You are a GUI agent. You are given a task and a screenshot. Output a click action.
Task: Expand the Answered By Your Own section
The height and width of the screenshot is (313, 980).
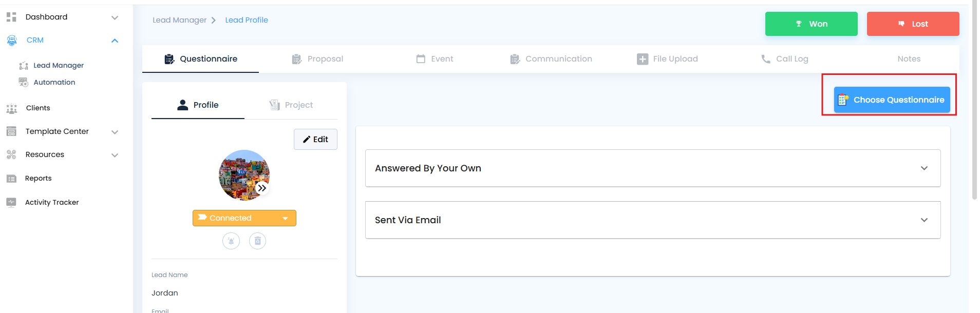pos(653,168)
